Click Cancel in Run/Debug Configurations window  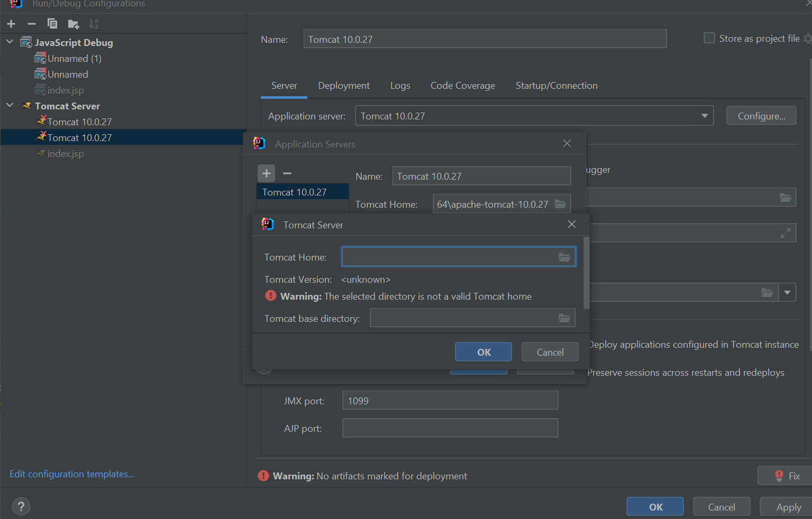click(x=722, y=507)
